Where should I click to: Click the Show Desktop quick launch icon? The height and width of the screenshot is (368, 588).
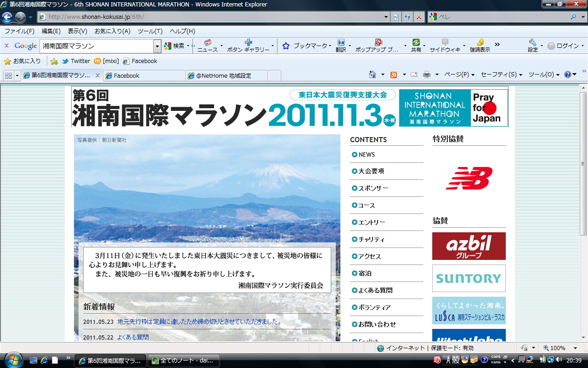[34, 360]
